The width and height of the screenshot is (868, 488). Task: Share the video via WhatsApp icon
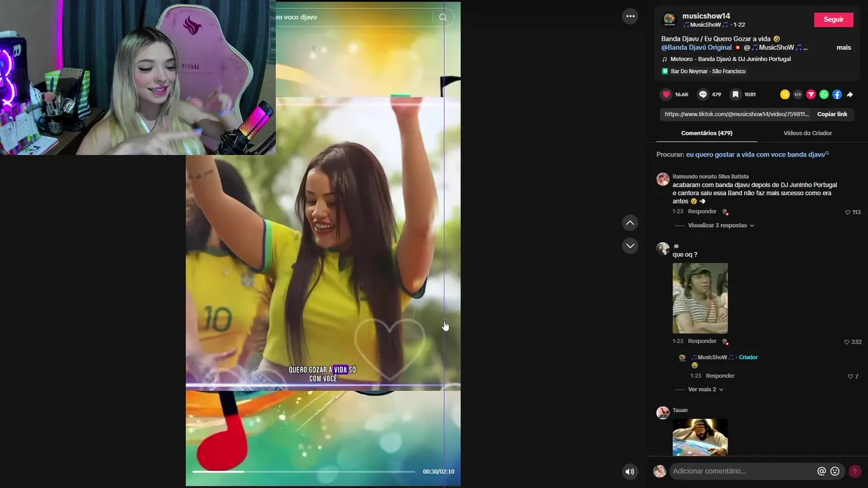coord(824,94)
